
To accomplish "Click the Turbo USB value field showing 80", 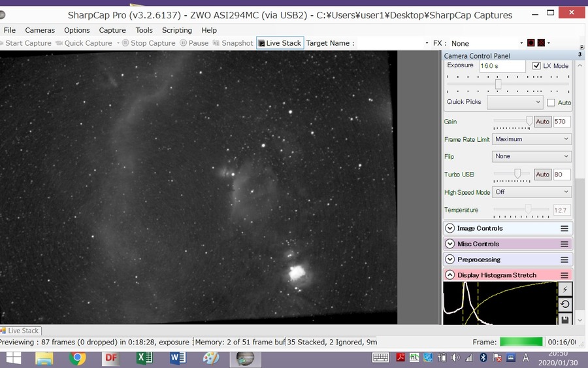I will point(562,175).
